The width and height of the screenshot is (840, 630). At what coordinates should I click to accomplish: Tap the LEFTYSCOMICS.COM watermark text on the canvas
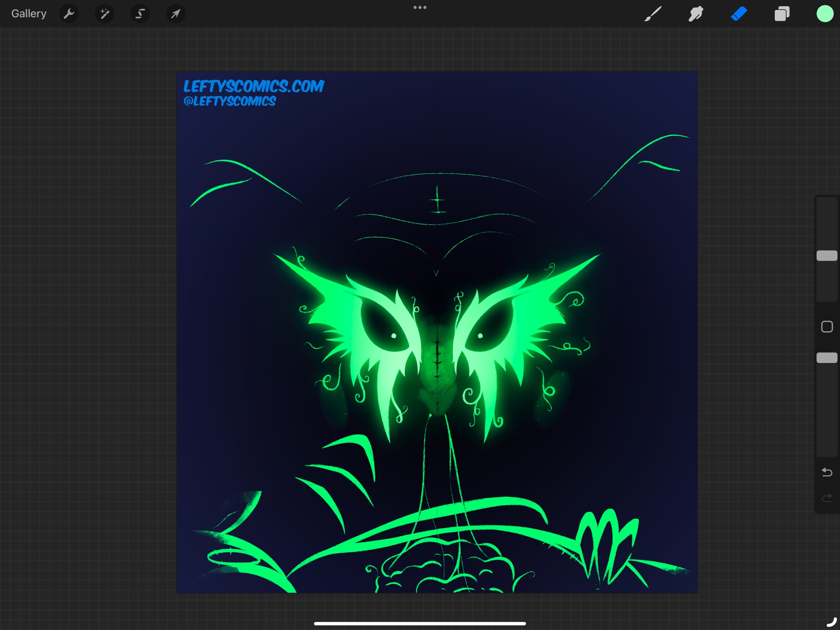coord(253,87)
